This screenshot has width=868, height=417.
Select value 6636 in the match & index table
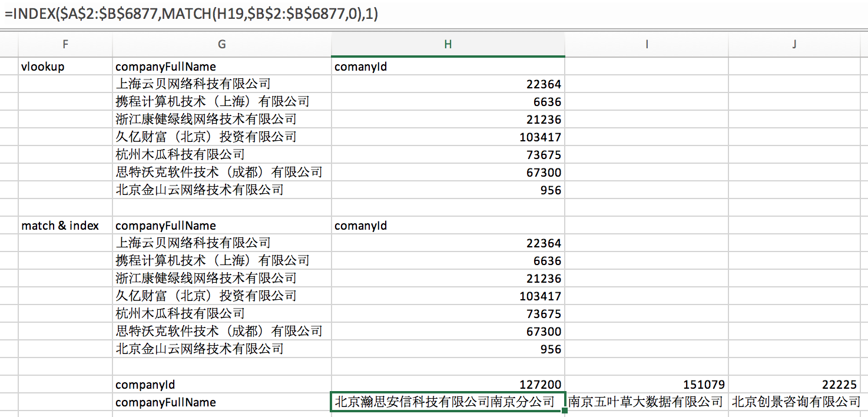point(448,261)
